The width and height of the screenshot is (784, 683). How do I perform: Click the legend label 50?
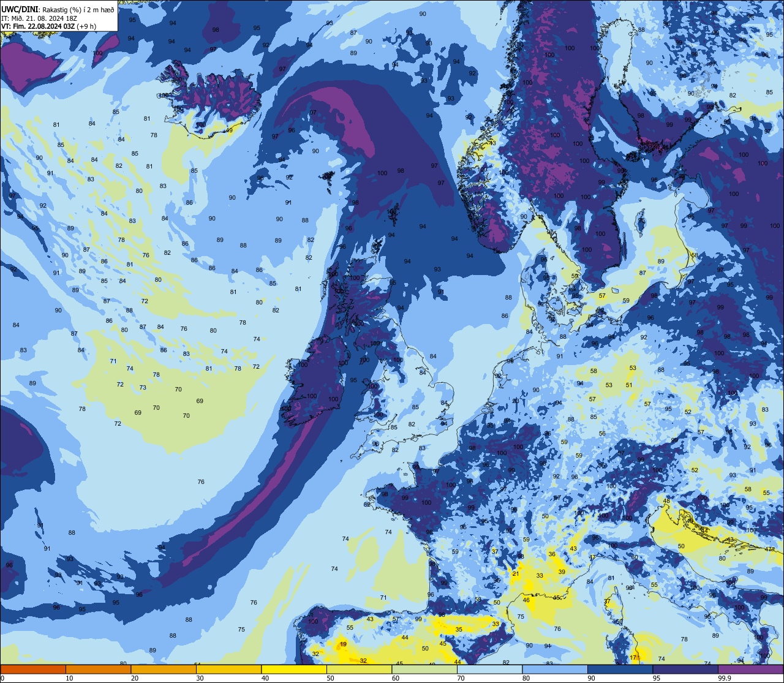pyautogui.click(x=330, y=678)
